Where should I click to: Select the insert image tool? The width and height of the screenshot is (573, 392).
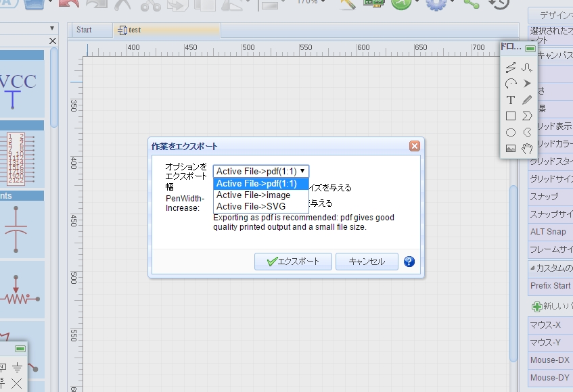(x=511, y=148)
